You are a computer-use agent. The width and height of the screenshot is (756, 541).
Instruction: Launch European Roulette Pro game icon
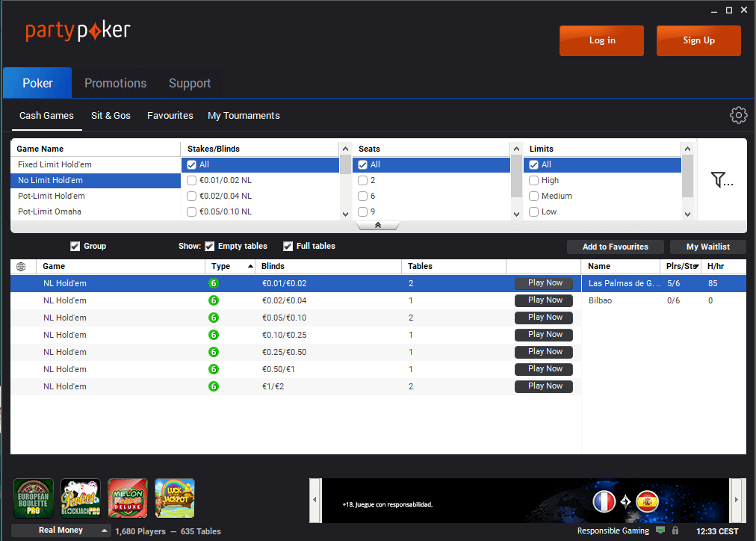34,498
